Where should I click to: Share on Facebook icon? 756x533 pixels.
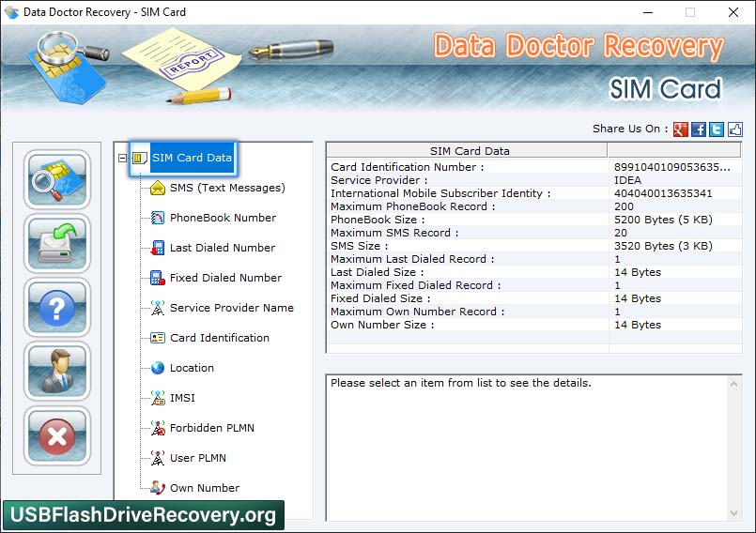(x=699, y=129)
